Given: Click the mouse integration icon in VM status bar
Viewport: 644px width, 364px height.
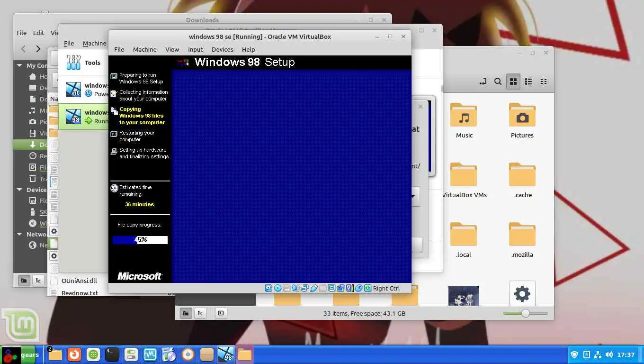Looking at the screenshot, I should tap(358, 288).
